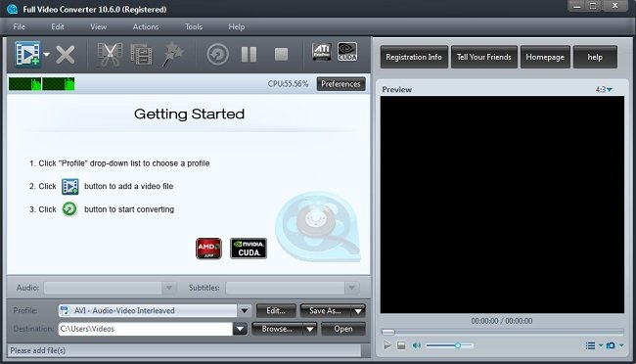The width and height of the screenshot is (636, 364).
Task: Stop the preview playback
Action: coord(401,345)
